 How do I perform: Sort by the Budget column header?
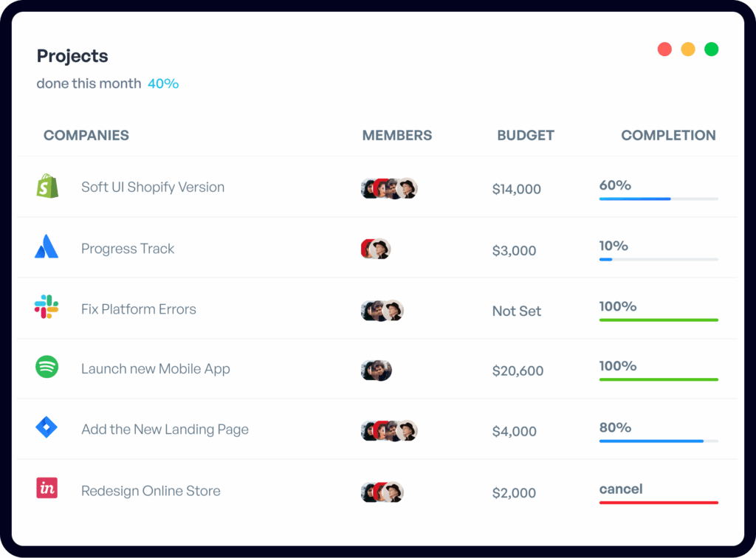(x=526, y=135)
